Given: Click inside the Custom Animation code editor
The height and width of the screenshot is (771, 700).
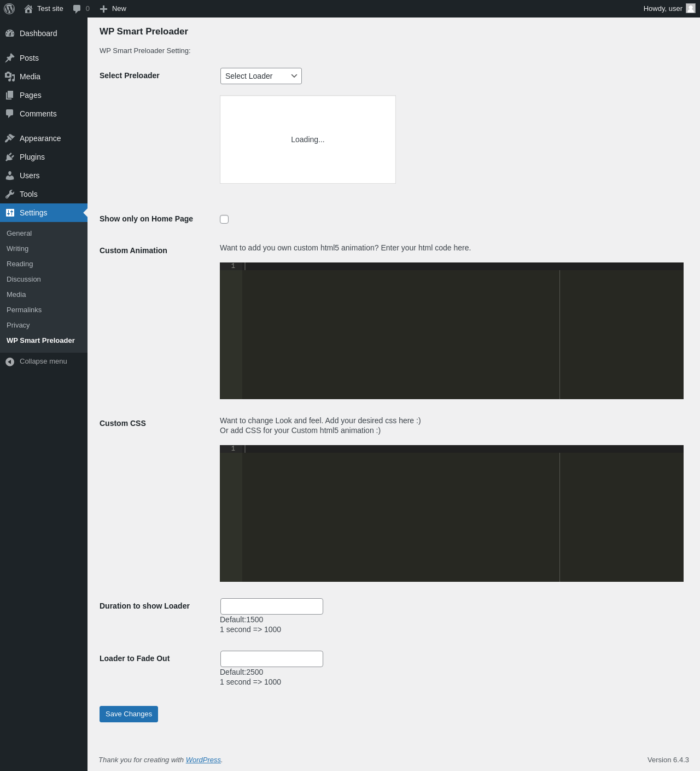Looking at the screenshot, I should (452, 331).
